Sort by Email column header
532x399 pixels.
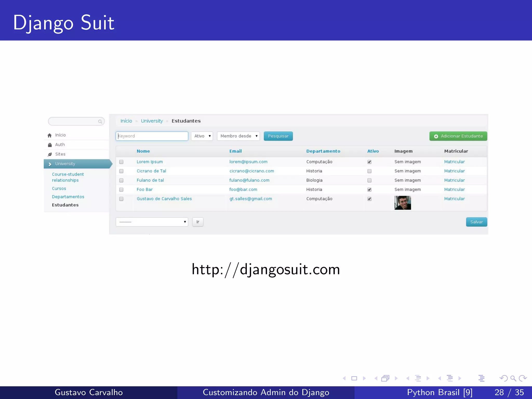pyautogui.click(x=235, y=151)
